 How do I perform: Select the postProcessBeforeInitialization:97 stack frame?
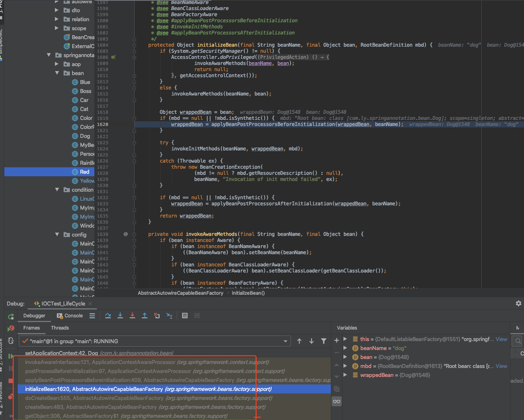coord(174,371)
